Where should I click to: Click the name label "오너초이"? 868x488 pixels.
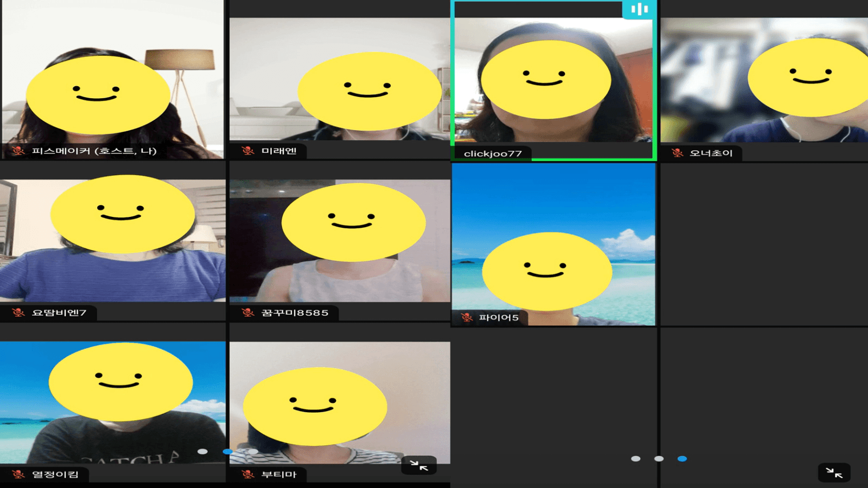(711, 153)
